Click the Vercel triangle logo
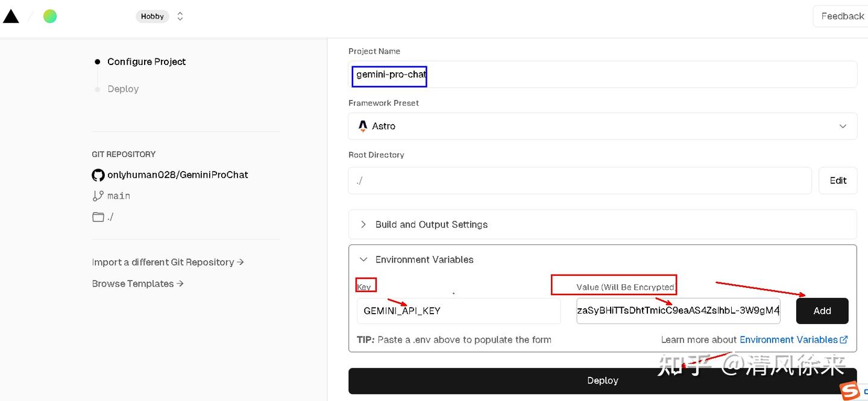This screenshot has width=868, height=401. click(11, 16)
